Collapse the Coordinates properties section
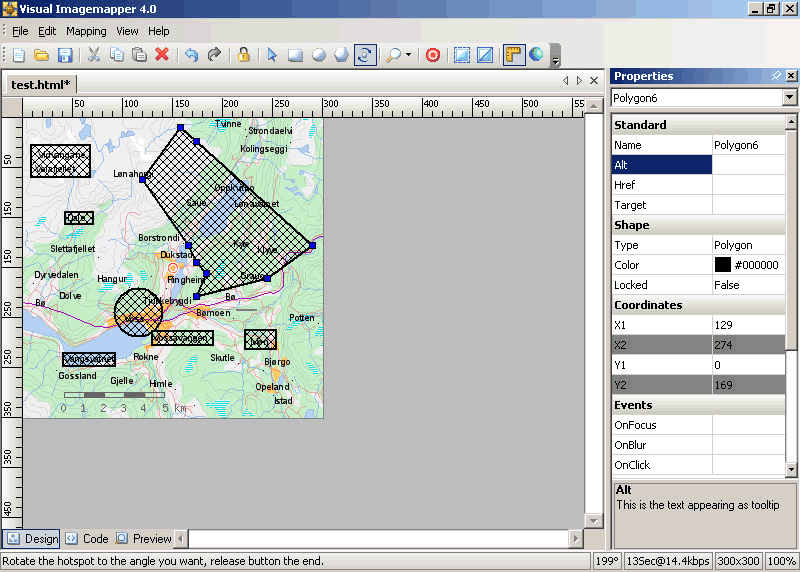The image size is (800, 572). (698, 305)
